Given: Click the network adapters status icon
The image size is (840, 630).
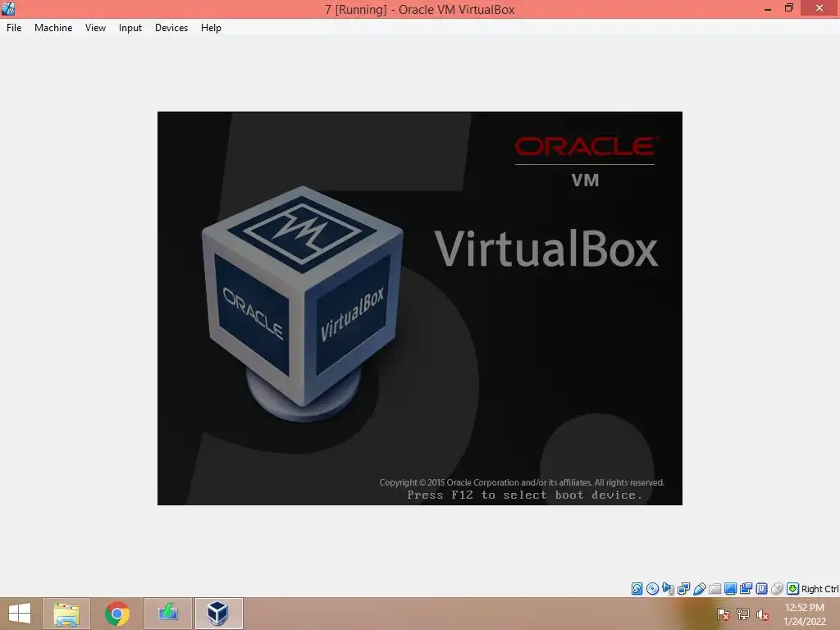Looking at the screenshot, I should pyautogui.click(x=683, y=589).
